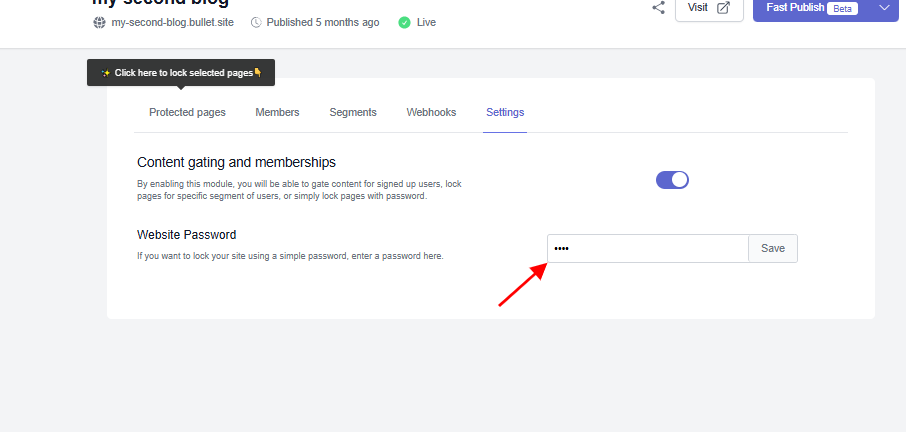Click the share icon
Viewport: 906px width, 432px height.
point(658,8)
